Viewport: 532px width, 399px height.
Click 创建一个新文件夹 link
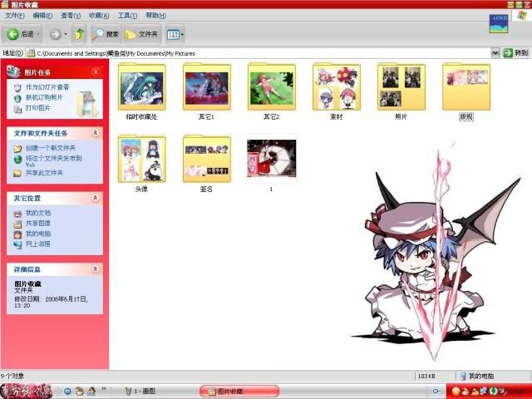pyautogui.click(x=51, y=148)
